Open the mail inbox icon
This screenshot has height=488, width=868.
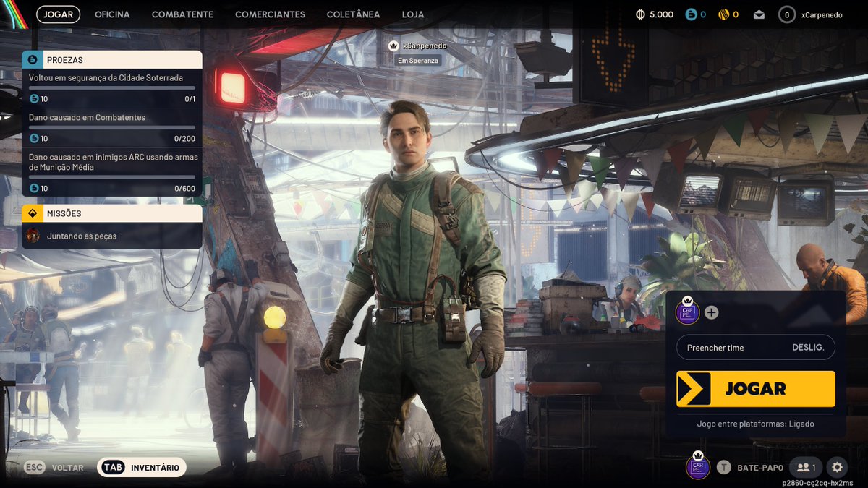(x=759, y=14)
